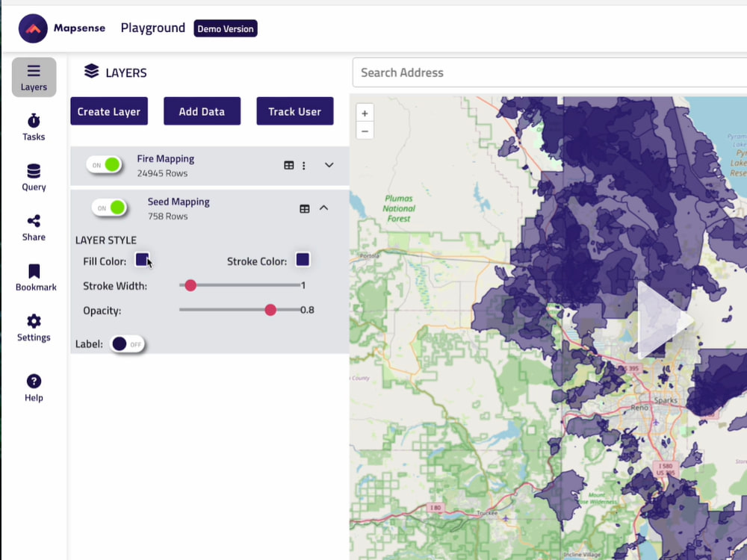Open the Query sidebar section
747x560 pixels.
(x=34, y=177)
